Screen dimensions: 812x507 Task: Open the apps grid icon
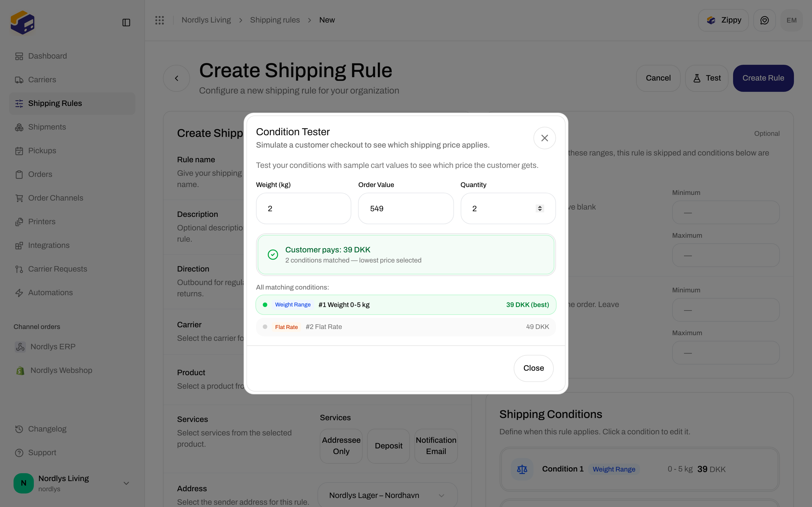[x=159, y=20]
